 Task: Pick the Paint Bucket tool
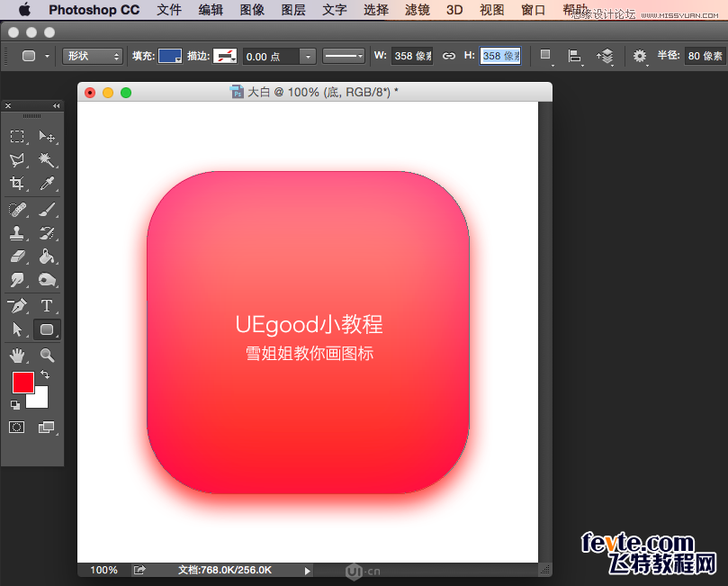point(47,257)
